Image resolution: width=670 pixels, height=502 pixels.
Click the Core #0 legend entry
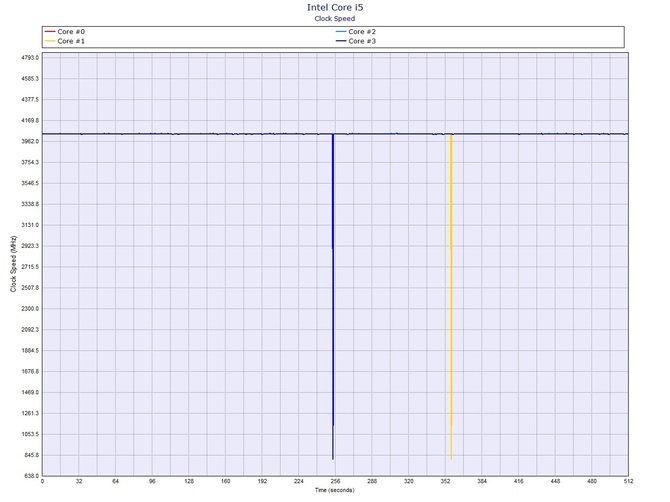pos(65,32)
